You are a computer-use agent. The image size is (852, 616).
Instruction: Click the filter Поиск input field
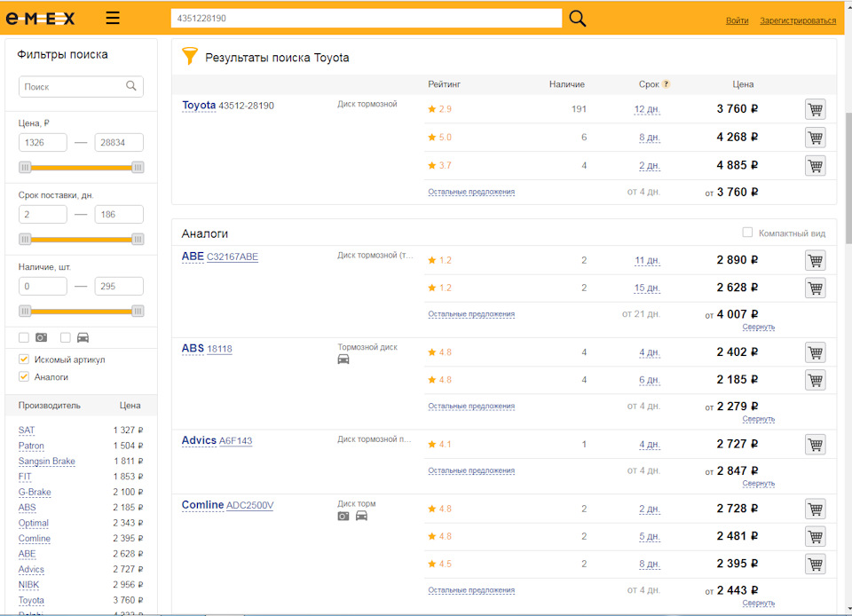81,86
